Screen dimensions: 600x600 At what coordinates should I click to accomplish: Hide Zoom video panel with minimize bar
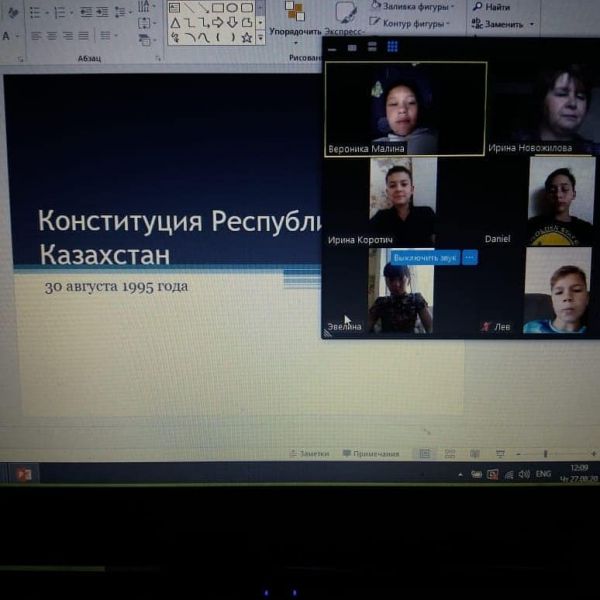click(x=332, y=47)
